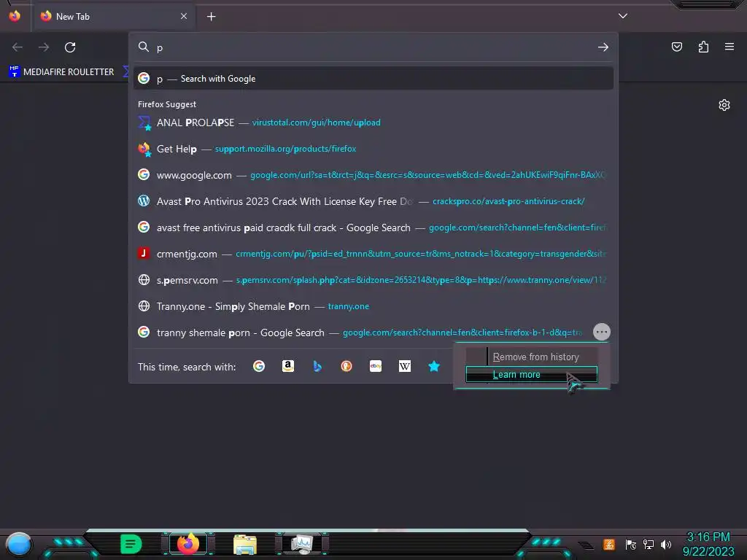
Task: Search this time with Google
Action: pyautogui.click(x=259, y=366)
